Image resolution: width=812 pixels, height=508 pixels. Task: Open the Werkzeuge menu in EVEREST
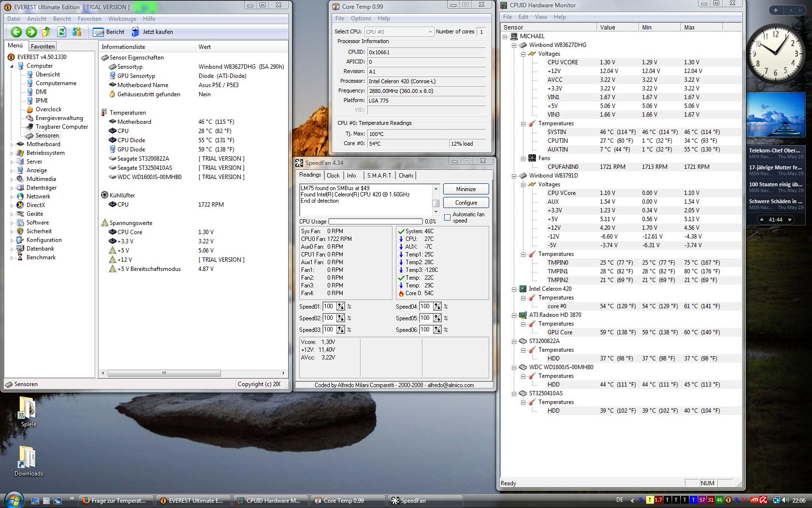[x=122, y=19]
